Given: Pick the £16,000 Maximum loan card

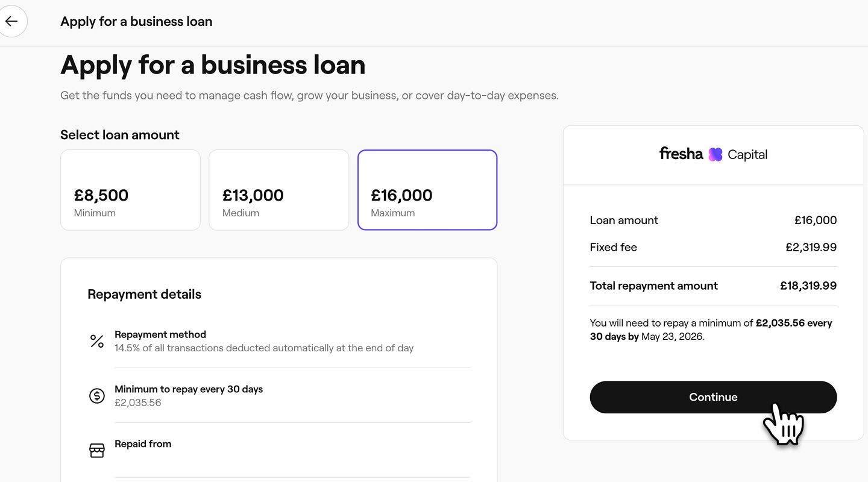Looking at the screenshot, I should pyautogui.click(x=427, y=190).
